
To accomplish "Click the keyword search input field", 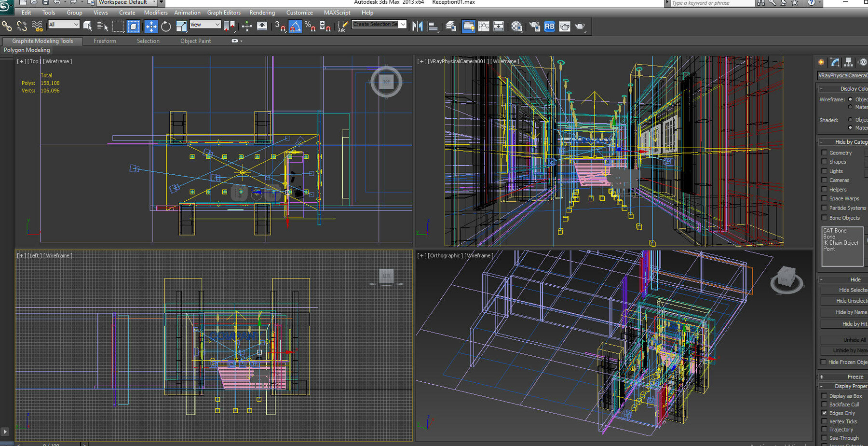I will click(712, 3).
